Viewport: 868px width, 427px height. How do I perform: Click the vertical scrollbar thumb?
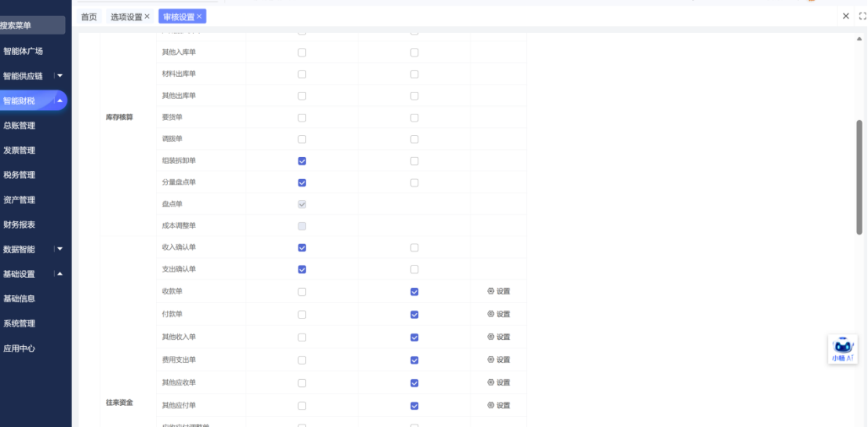(x=859, y=177)
